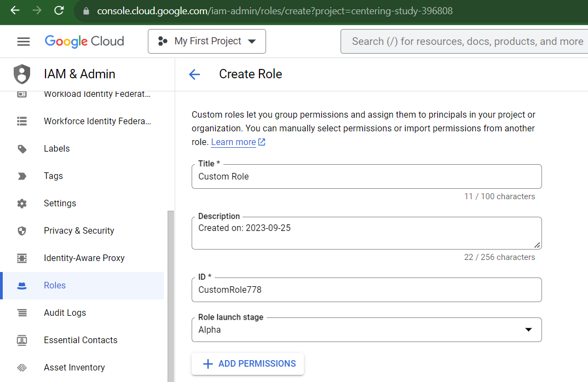
Task: Select Identity-Aware Proxy in sidebar
Action: 84,258
